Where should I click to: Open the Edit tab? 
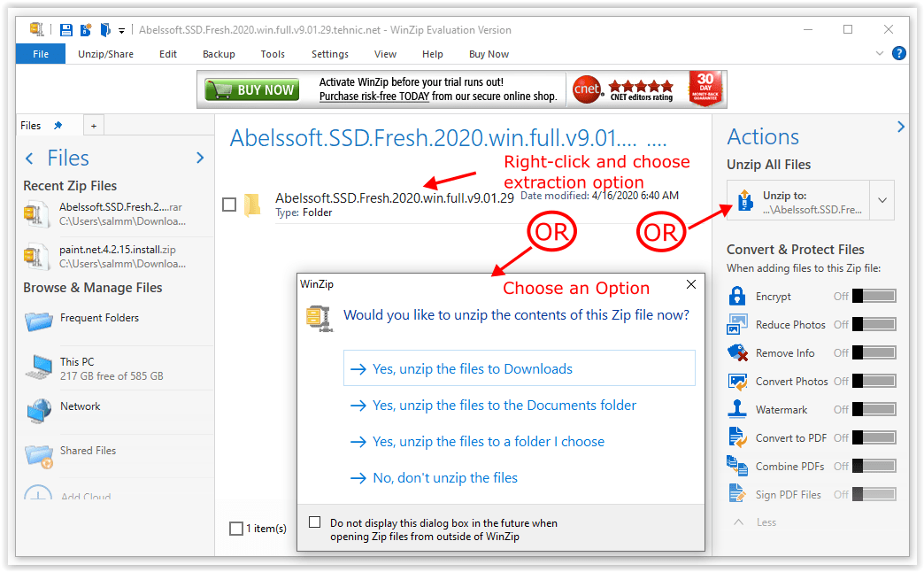(168, 54)
